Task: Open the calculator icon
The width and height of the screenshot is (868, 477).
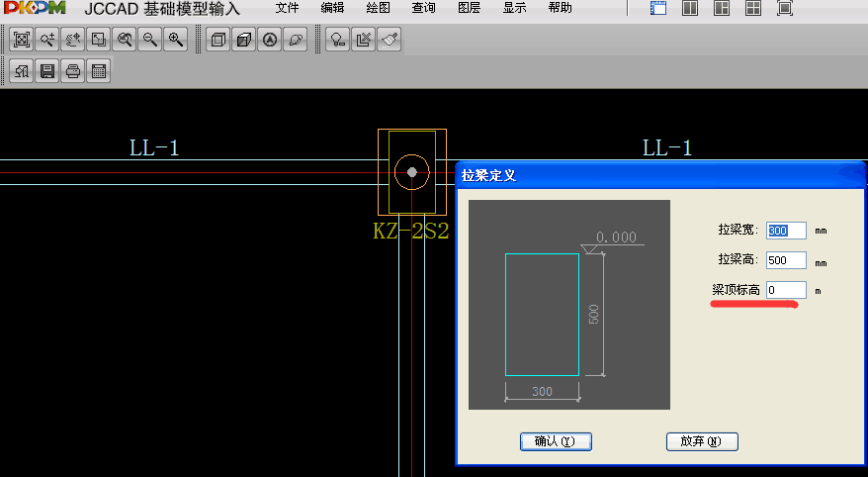Action: pyautogui.click(x=99, y=71)
